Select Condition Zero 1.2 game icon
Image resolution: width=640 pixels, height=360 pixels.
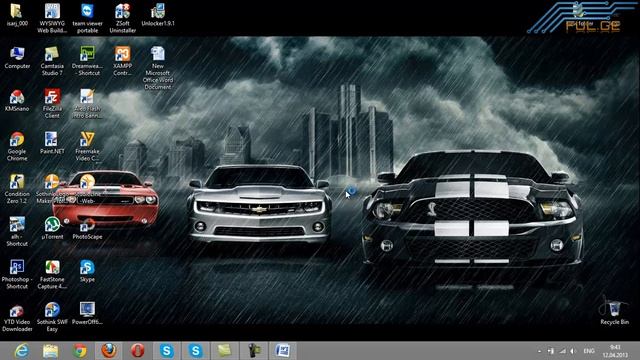point(17,189)
